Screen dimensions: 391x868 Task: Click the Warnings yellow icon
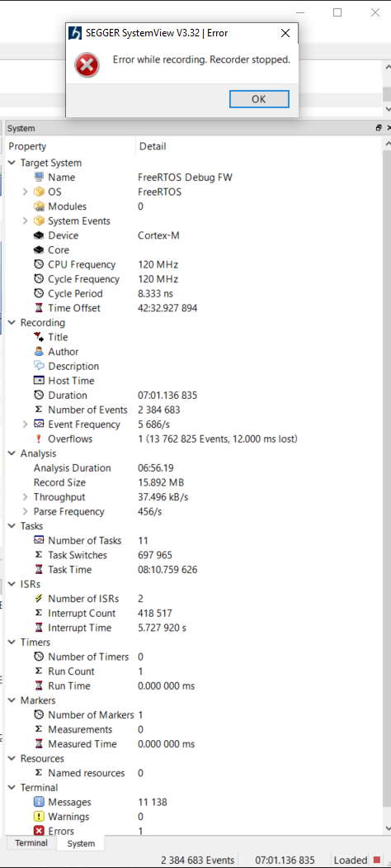(39, 817)
